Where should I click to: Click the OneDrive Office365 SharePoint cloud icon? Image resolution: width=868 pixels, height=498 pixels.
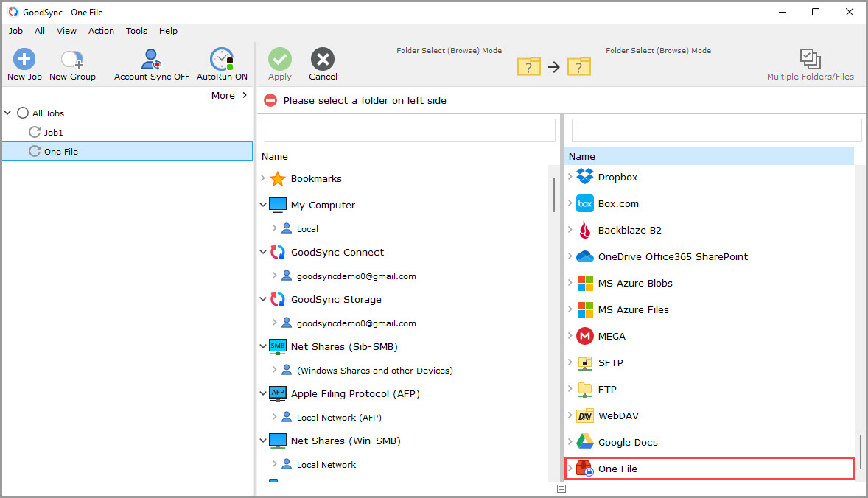pos(584,257)
